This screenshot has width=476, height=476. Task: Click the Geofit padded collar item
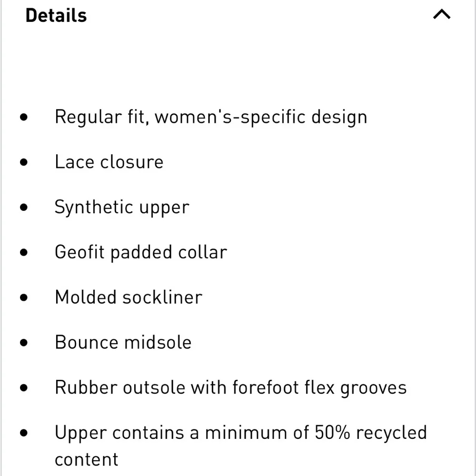click(141, 252)
